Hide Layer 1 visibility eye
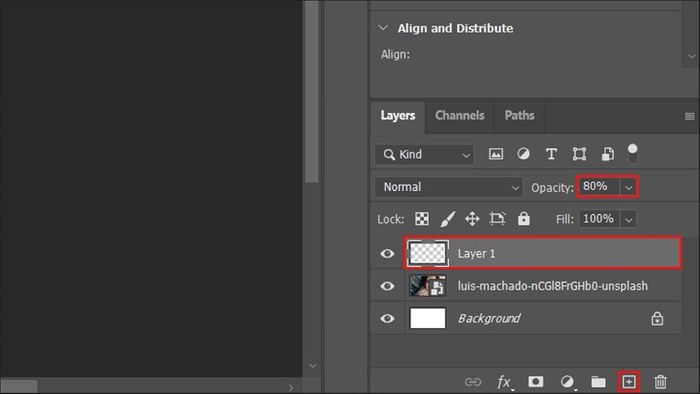This screenshot has width=700, height=394. coord(387,253)
